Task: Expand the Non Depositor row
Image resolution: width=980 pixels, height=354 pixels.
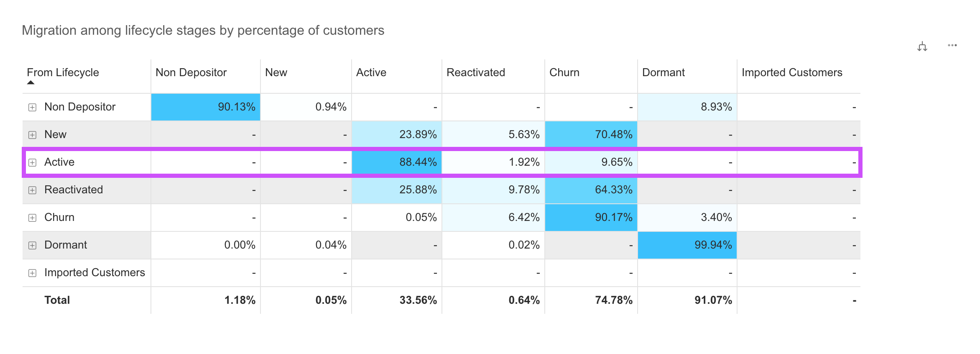Action: (x=32, y=107)
